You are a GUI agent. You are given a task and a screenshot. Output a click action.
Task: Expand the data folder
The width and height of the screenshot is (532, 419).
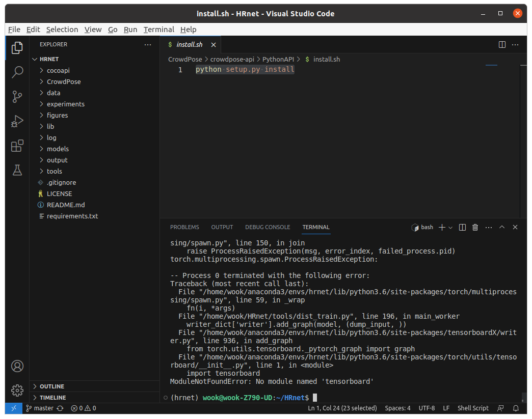94,93
